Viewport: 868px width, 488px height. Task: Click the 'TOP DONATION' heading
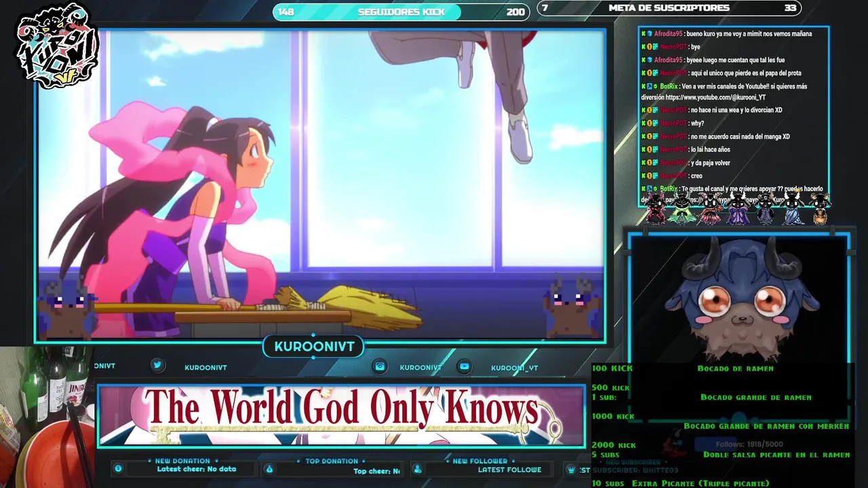[332, 461]
